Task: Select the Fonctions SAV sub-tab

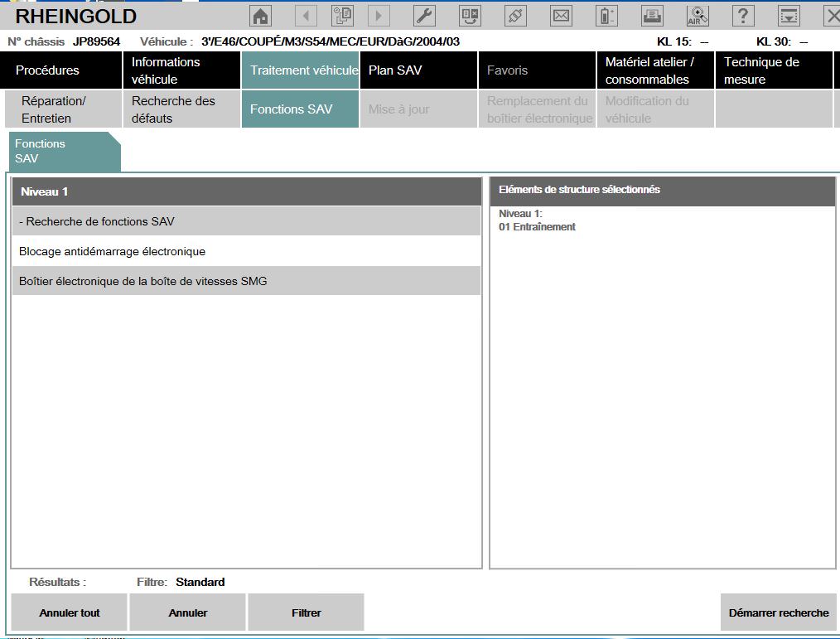Action: pyautogui.click(x=300, y=109)
